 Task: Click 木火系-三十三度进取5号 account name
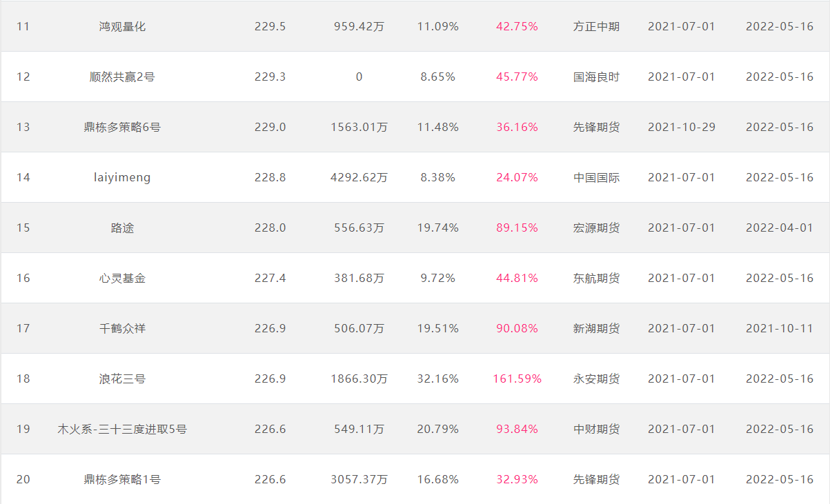click(122, 430)
